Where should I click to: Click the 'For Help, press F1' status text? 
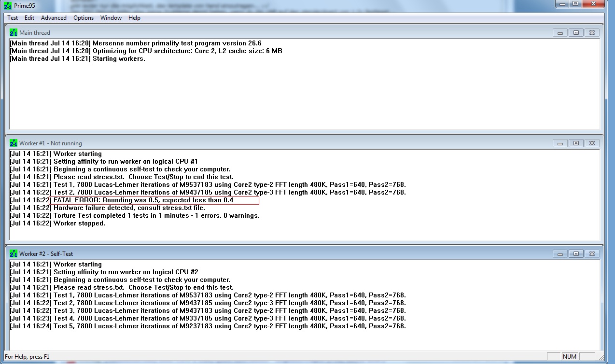pos(27,357)
